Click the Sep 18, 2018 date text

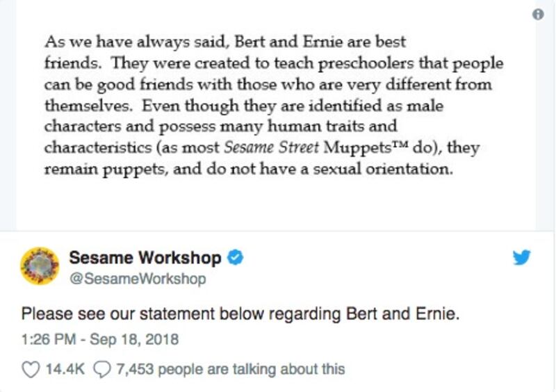pos(134,339)
